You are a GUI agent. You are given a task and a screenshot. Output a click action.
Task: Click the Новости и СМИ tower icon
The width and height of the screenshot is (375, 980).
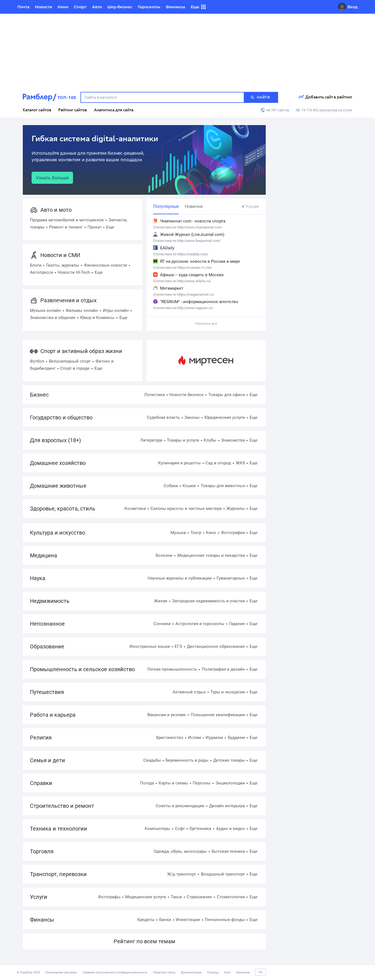point(33,255)
